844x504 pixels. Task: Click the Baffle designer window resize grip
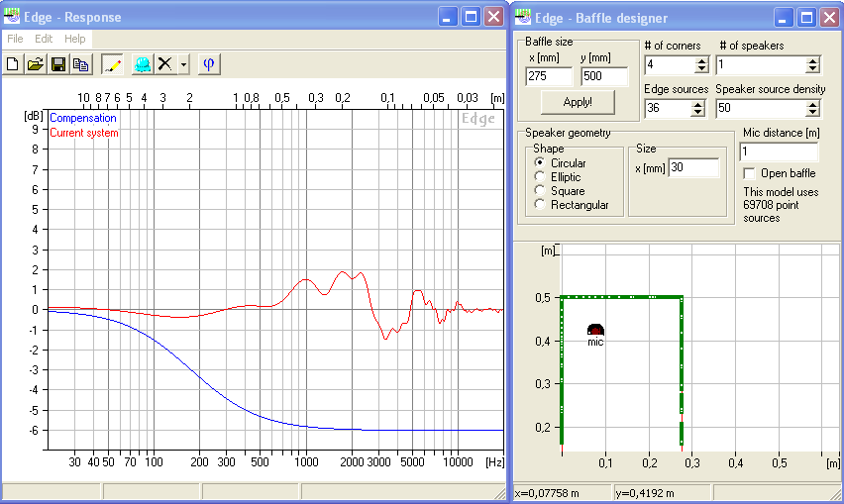coord(835,493)
